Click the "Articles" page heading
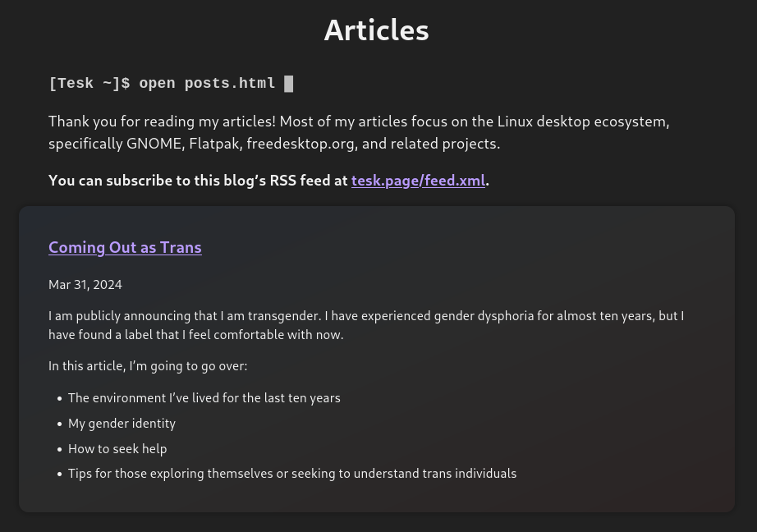 pyautogui.click(x=376, y=30)
